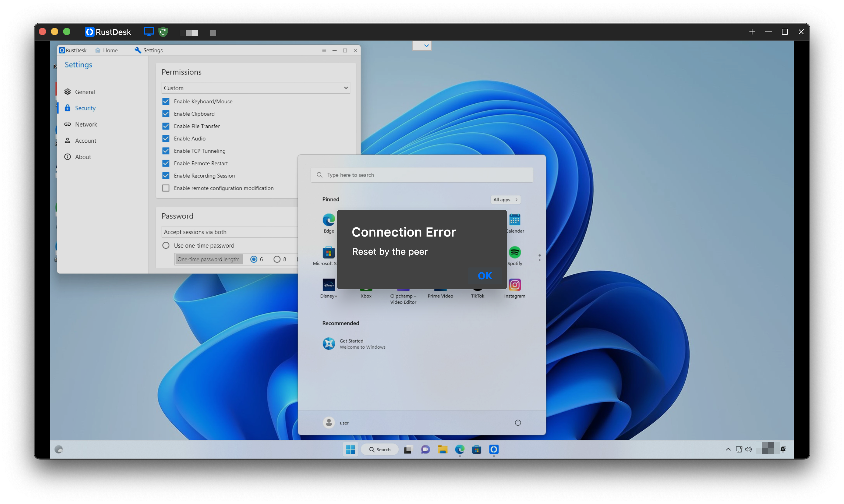Show hidden icons chevron in system tray
Image resolution: width=844 pixels, height=504 pixels.
click(728, 449)
